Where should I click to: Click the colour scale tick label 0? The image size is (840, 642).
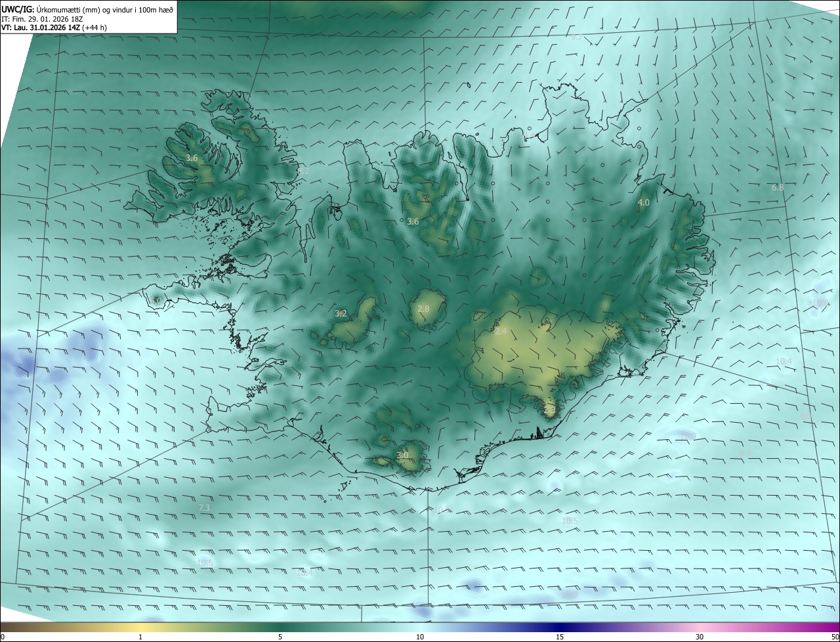3,637
